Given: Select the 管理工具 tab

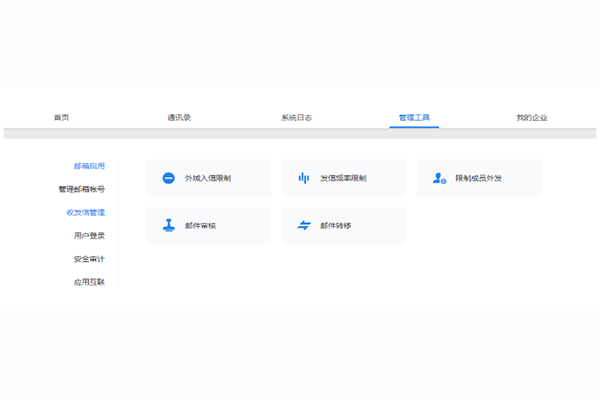Looking at the screenshot, I should (413, 117).
